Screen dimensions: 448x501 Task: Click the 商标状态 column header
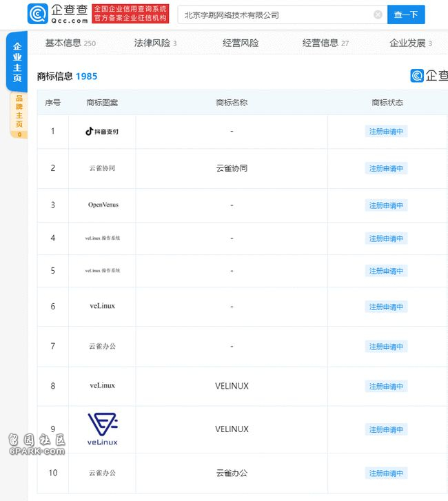point(387,103)
